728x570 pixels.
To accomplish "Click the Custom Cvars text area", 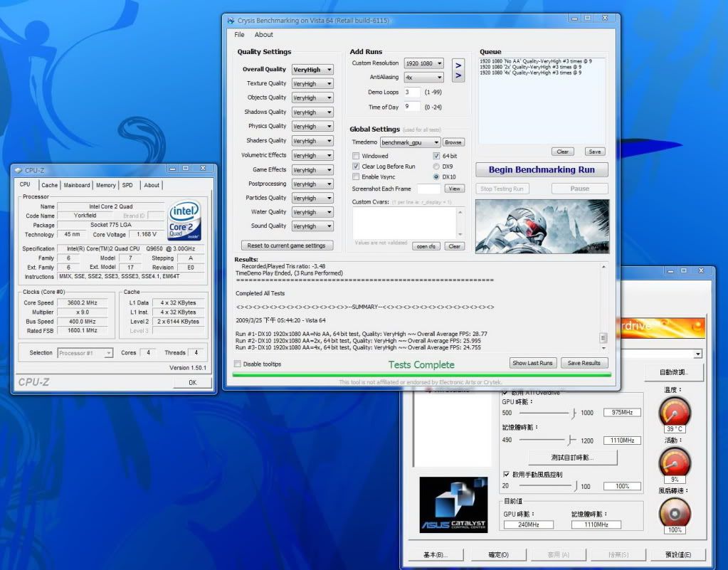I will point(404,223).
